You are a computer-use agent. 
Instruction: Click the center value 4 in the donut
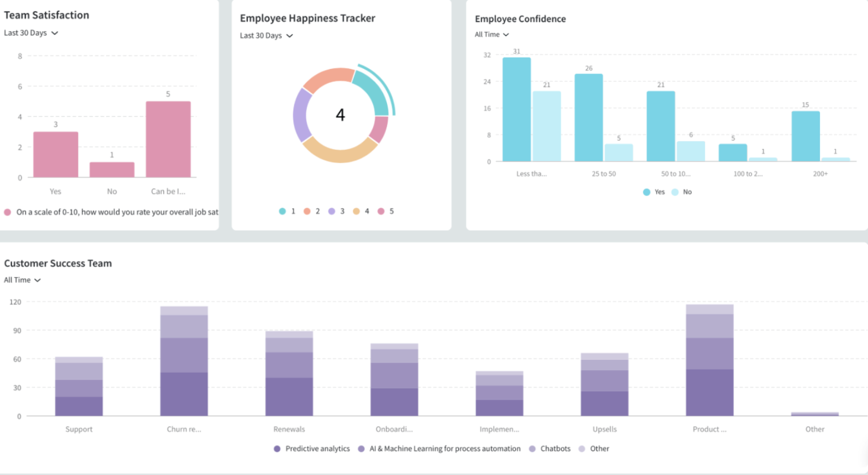[340, 115]
